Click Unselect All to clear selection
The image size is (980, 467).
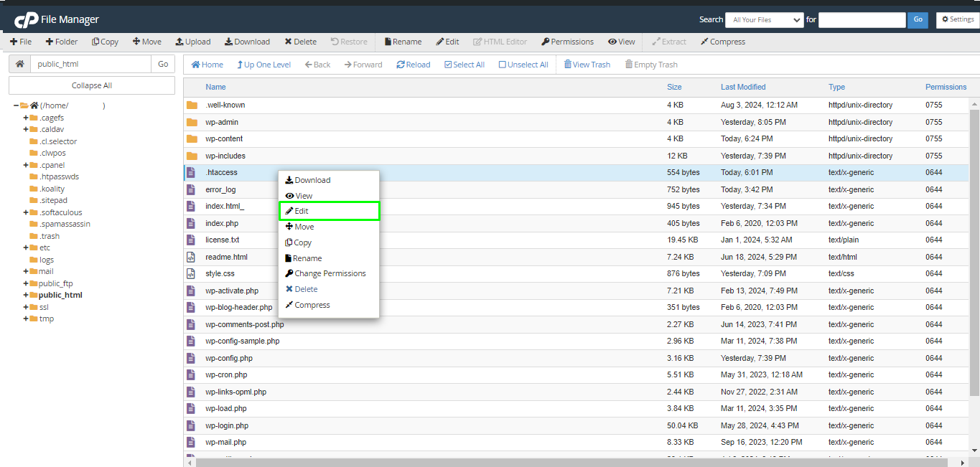tap(523, 64)
